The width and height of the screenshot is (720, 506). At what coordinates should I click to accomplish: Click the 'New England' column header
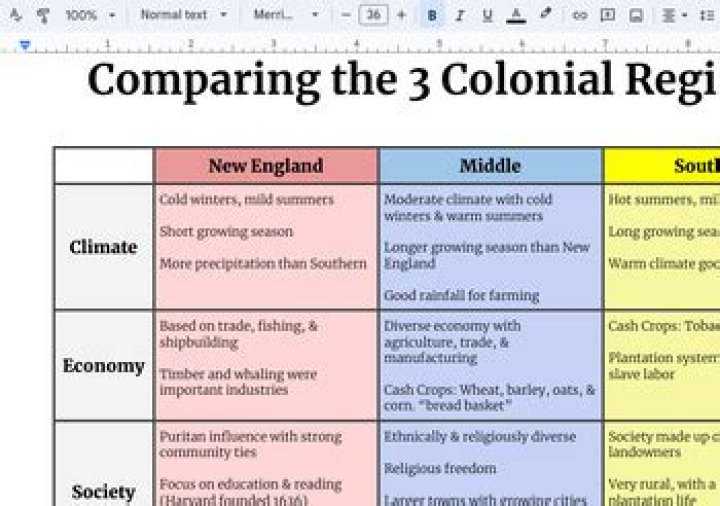266,166
